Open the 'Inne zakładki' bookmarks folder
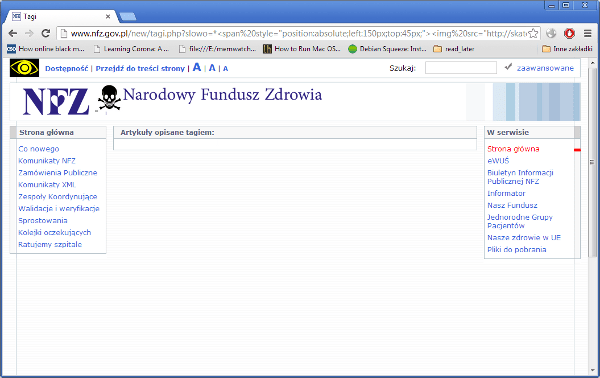The height and width of the screenshot is (378, 600). point(567,49)
